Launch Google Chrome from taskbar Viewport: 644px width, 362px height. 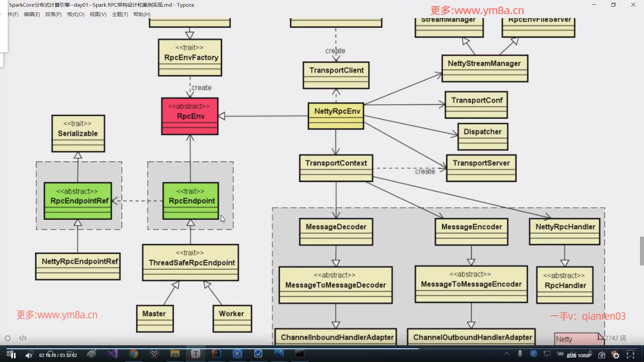click(x=133, y=354)
